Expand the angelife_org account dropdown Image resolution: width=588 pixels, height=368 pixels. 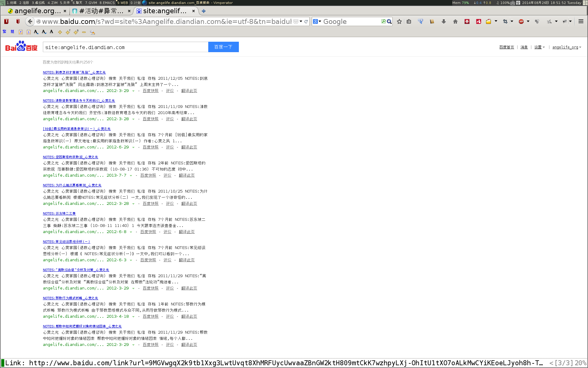click(x=580, y=47)
